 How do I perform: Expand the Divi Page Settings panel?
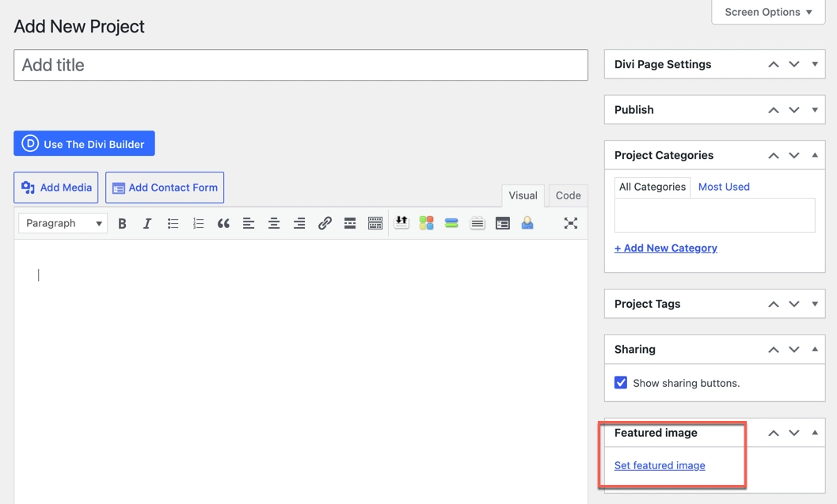click(x=815, y=65)
